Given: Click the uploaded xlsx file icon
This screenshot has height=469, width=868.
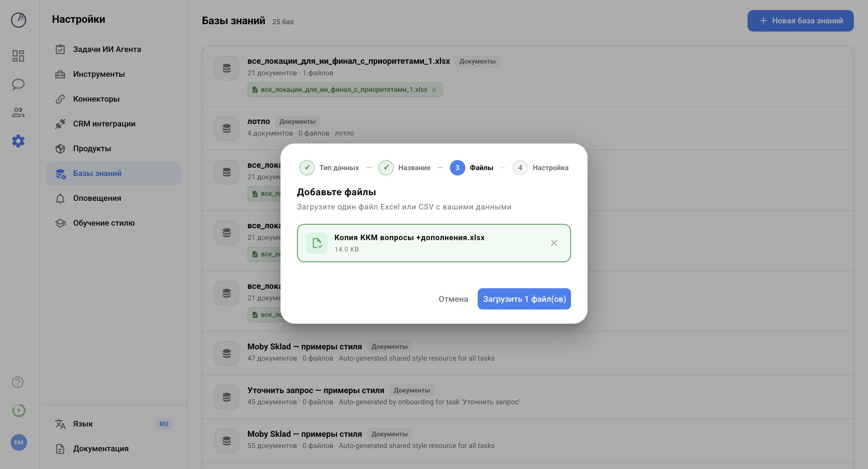Looking at the screenshot, I should (317, 243).
